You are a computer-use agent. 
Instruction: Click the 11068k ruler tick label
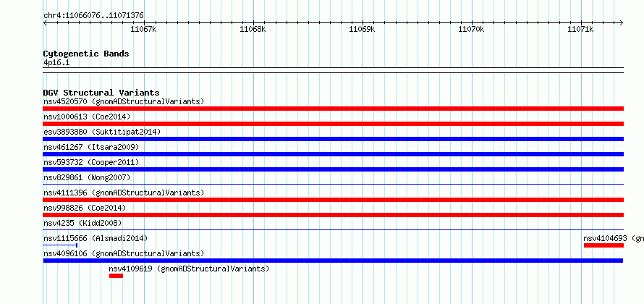[253, 29]
